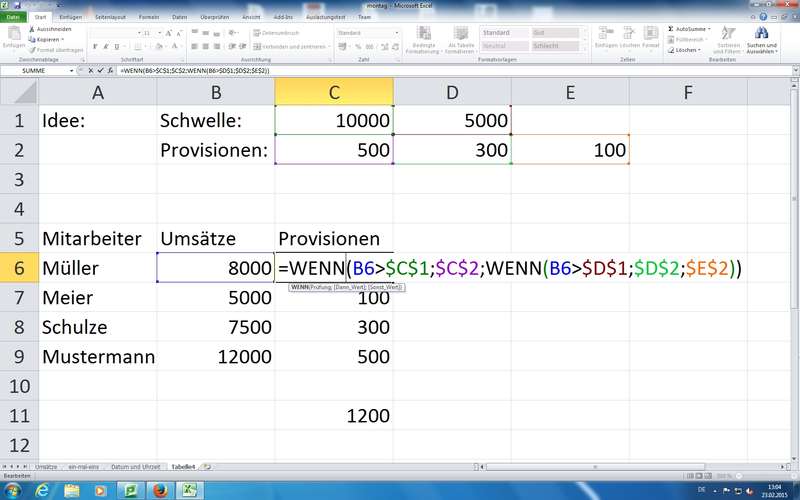The image size is (800, 500).
Task: Click the Einfügen cells button in Zellen group
Action: pyautogui.click(x=606, y=38)
